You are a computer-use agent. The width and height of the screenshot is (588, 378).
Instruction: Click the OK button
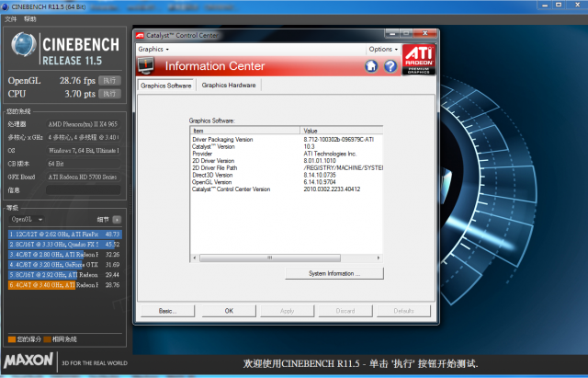pos(229,311)
